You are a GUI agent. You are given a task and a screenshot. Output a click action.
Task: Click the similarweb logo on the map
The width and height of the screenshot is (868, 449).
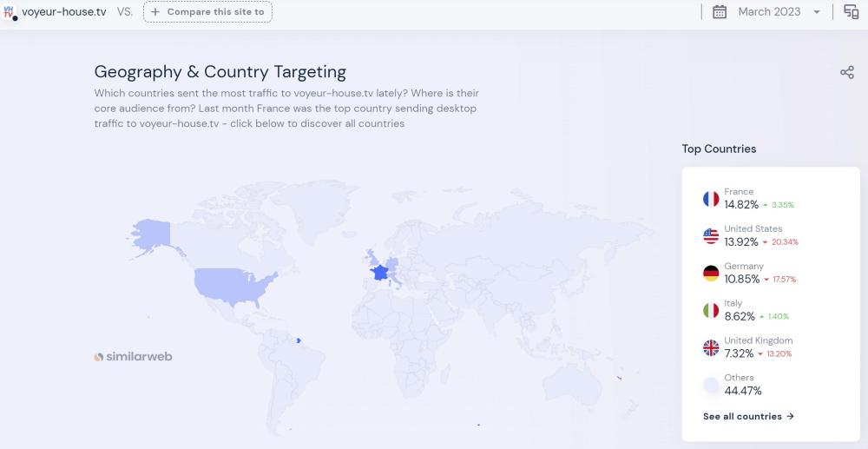pos(133,357)
